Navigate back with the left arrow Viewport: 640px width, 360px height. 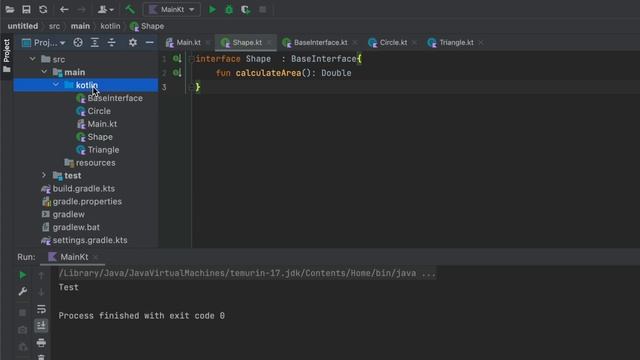64,9
